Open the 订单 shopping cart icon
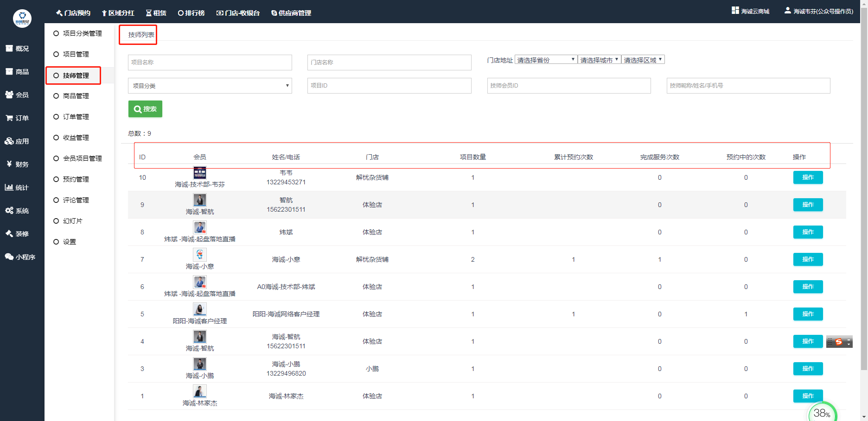 pos(9,118)
